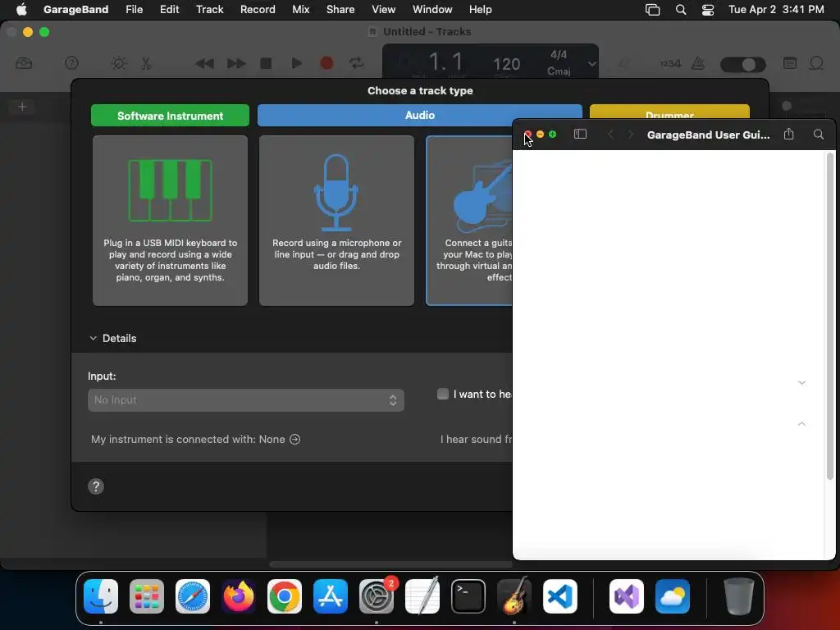Click the User Guide up chevron
This screenshot has width=840, height=630.
801,424
